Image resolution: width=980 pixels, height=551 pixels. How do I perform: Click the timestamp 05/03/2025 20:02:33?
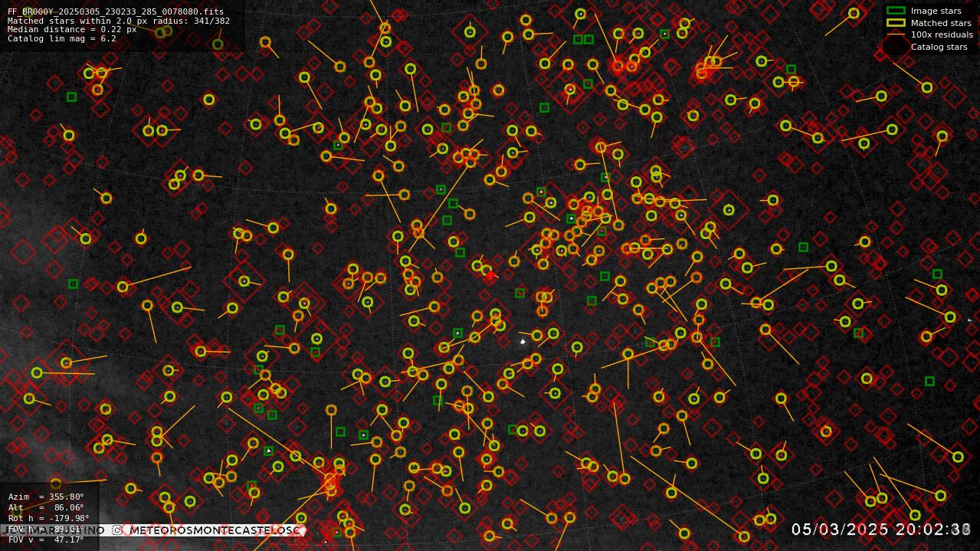click(x=881, y=530)
